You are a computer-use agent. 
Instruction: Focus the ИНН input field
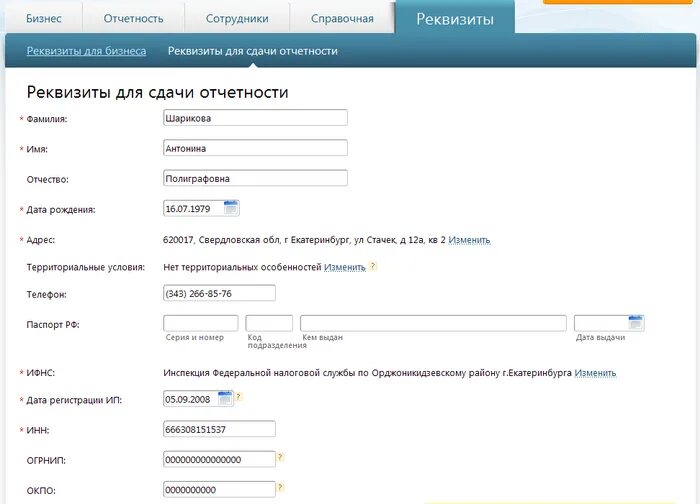219,429
